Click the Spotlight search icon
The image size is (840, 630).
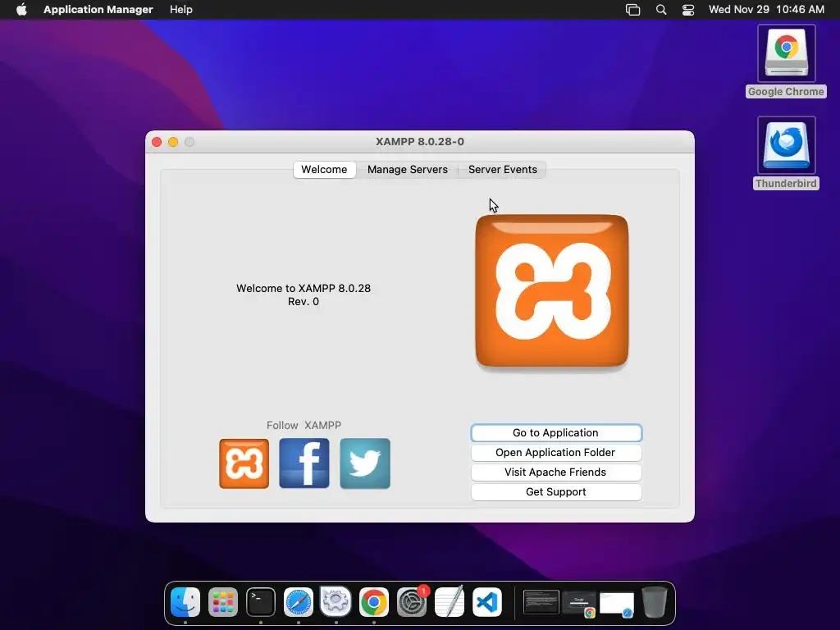tap(661, 10)
